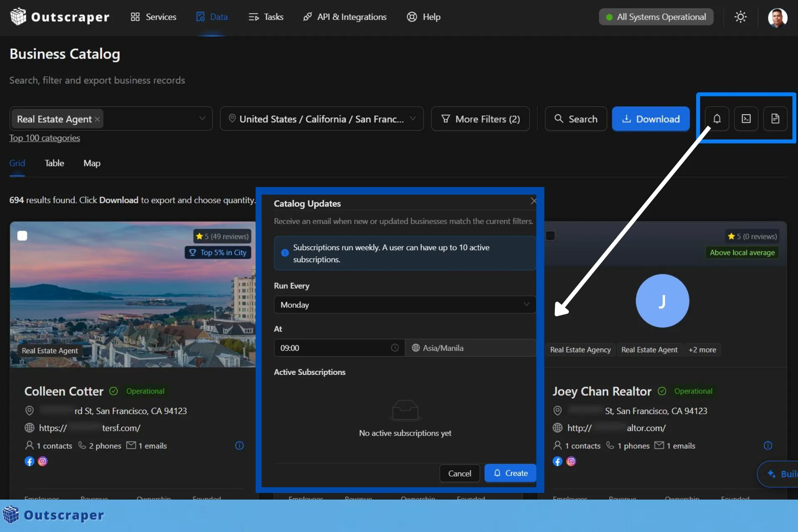Switch to Map view tab
798x532 pixels.
92,163
